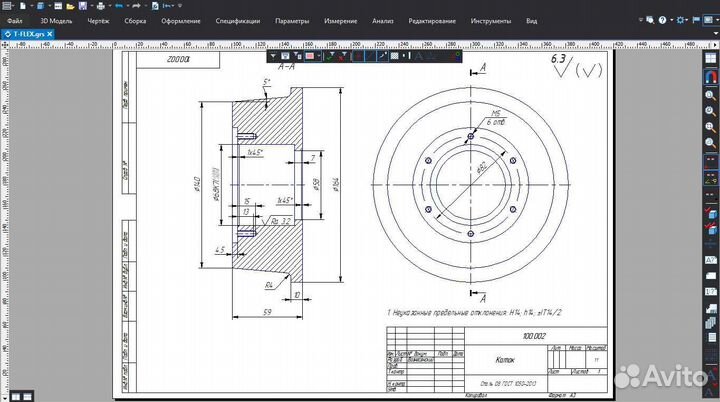
Task: Expand dropdown arrow next to print icon
Action: 110,6
